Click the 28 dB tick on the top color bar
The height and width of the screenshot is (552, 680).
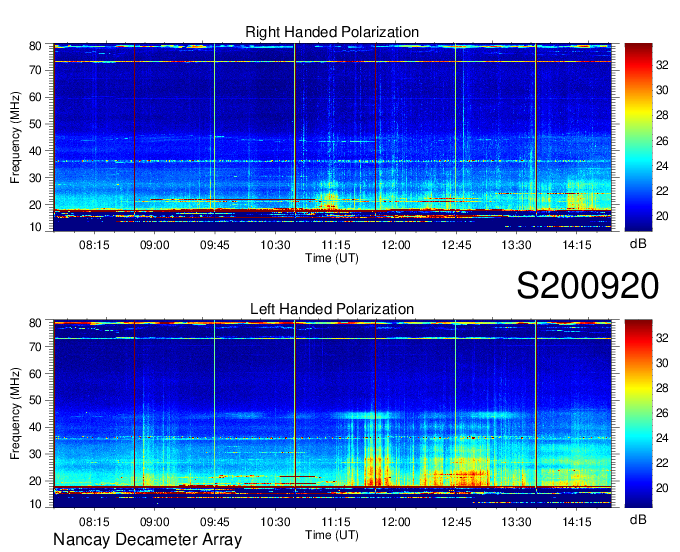(662, 115)
